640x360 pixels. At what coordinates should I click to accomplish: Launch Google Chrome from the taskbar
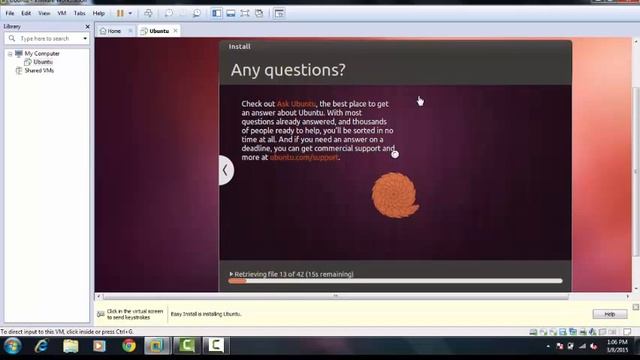(129, 346)
